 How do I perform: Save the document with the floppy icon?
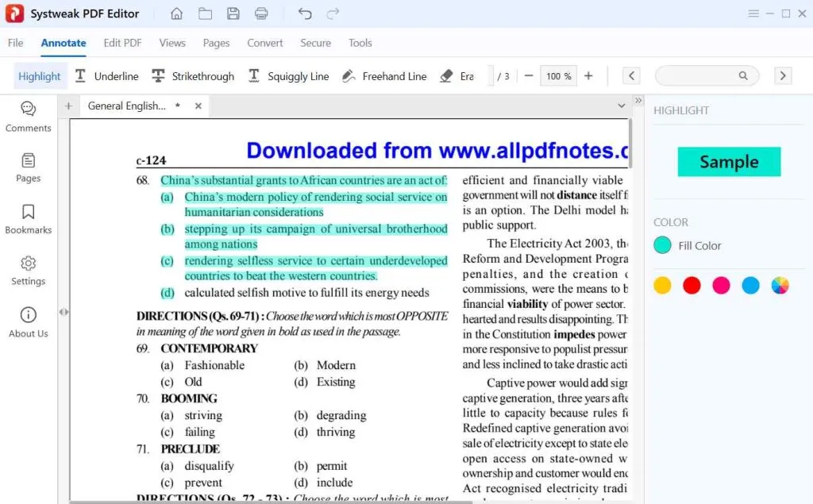coord(233,13)
